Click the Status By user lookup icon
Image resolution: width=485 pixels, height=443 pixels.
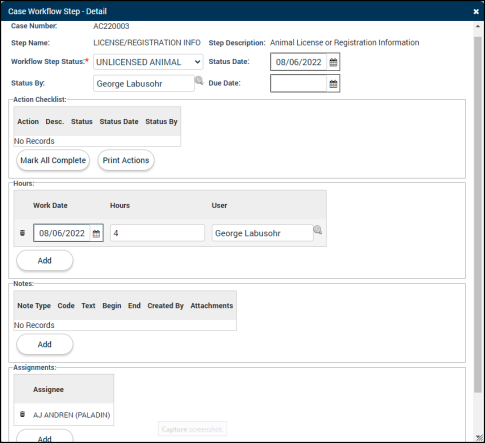tap(199, 80)
